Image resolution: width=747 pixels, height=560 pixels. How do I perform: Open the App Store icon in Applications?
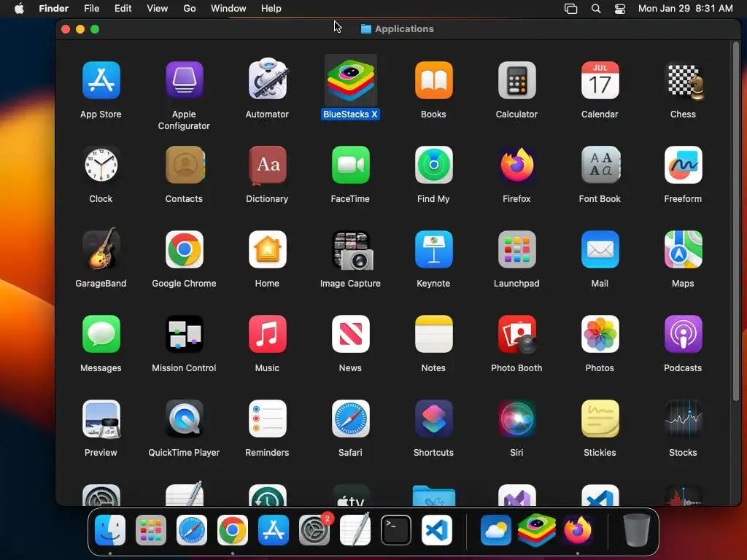pos(101,80)
